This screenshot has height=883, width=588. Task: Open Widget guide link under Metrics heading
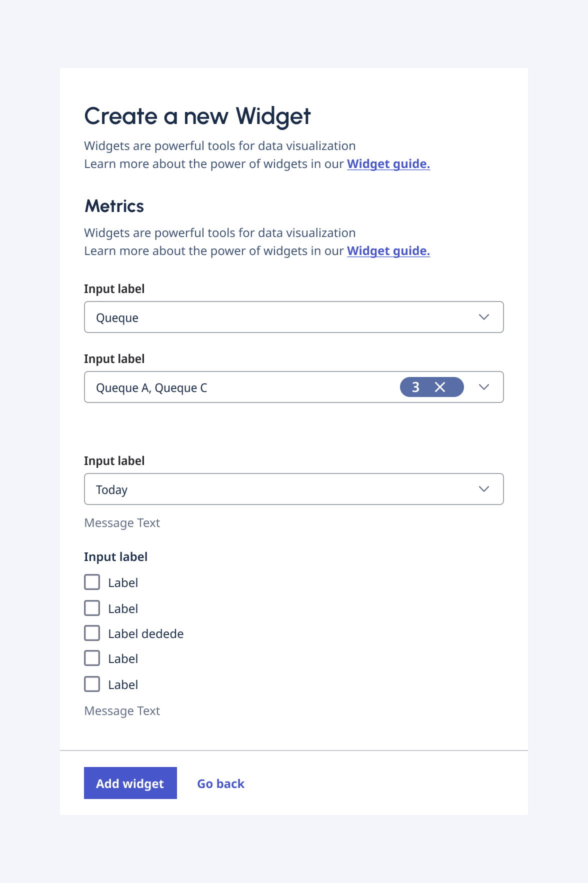pos(388,251)
